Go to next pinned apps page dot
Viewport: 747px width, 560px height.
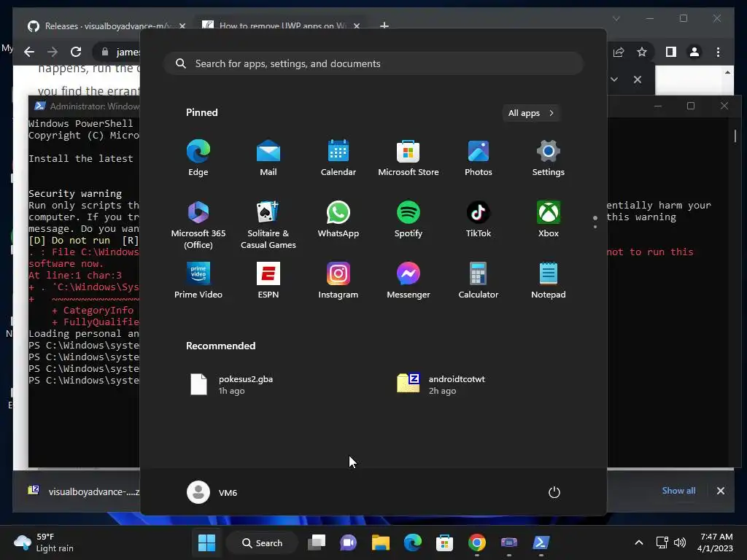(x=595, y=227)
